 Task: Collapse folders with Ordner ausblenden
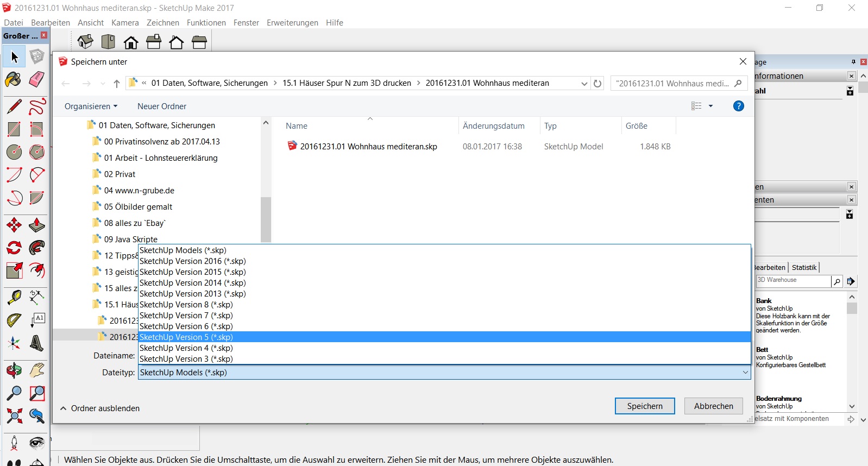(x=100, y=408)
